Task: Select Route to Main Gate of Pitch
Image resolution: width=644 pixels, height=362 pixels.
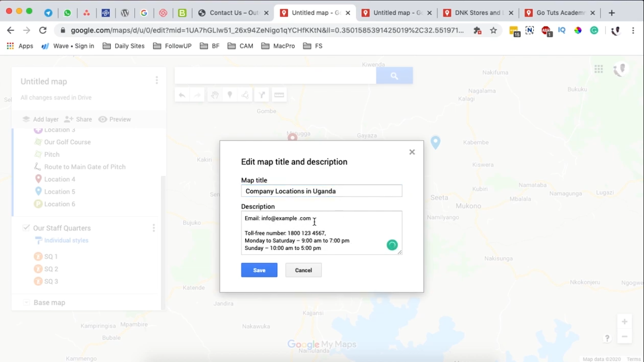Action: (x=85, y=167)
